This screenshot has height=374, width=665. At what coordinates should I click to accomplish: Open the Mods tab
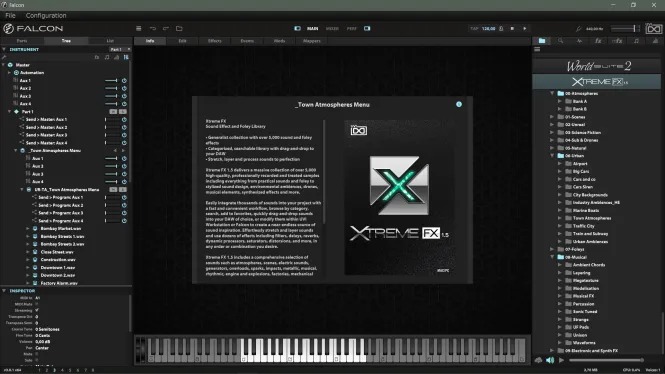pos(279,41)
